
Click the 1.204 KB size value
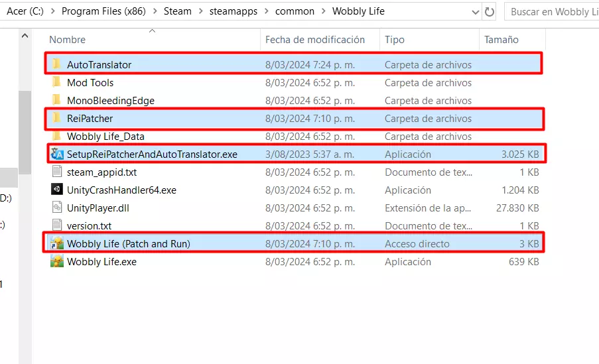[520, 190]
